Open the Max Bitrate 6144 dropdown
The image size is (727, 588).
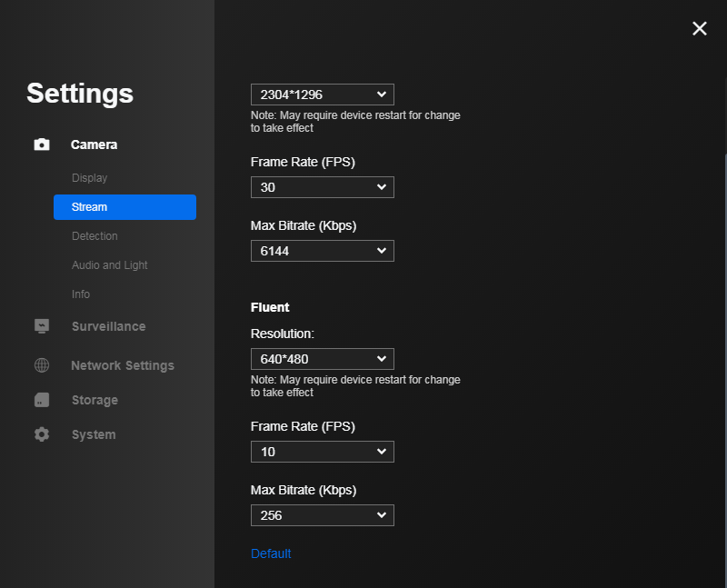[322, 251]
